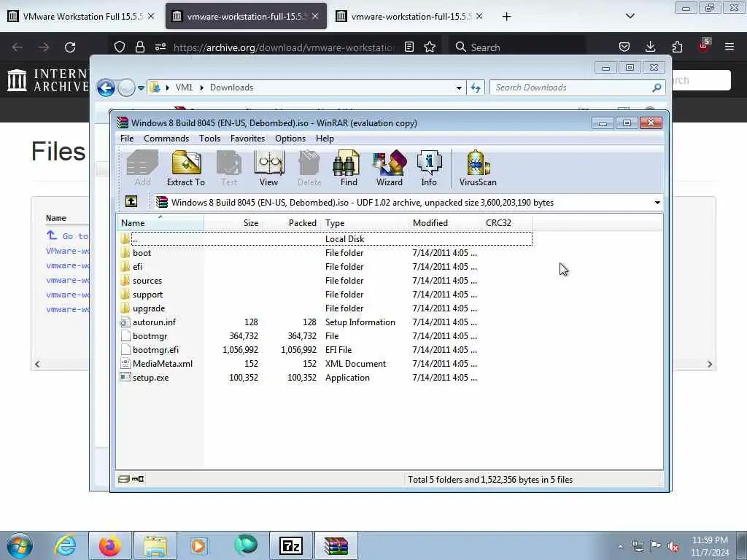Open Firefox downloads panel

(x=650, y=47)
